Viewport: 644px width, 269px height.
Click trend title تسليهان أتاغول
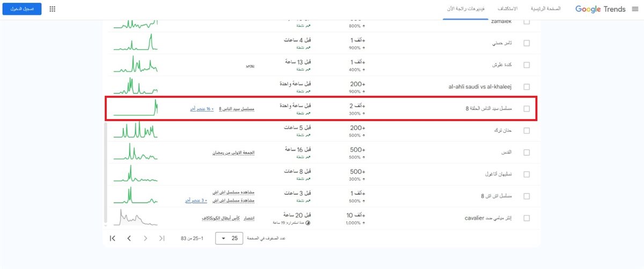click(499, 175)
